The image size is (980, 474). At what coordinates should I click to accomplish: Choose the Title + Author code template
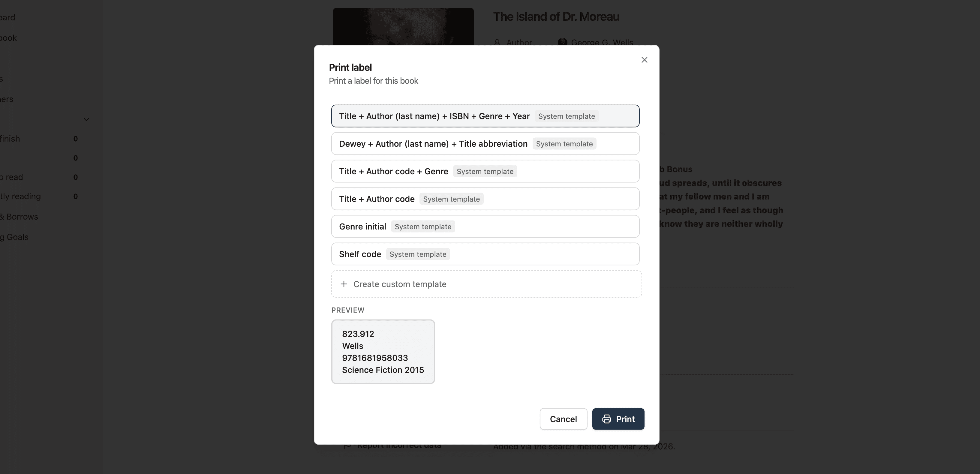tap(377, 199)
